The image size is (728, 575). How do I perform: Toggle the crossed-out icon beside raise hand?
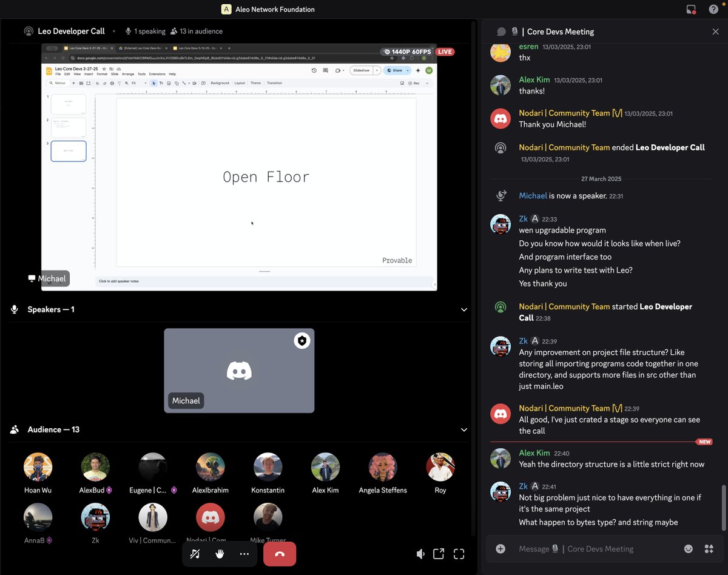195,554
